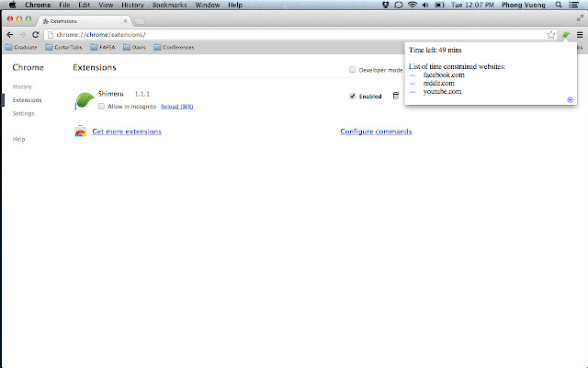Follow the Get more extensions link
588x368 pixels.
[127, 132]
